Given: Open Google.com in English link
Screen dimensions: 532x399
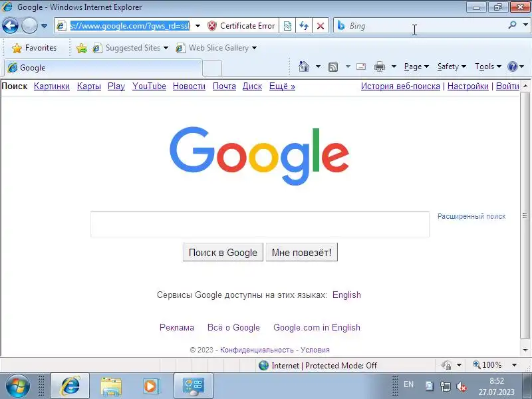Looking at the screenshot, I should click(317, 327).
